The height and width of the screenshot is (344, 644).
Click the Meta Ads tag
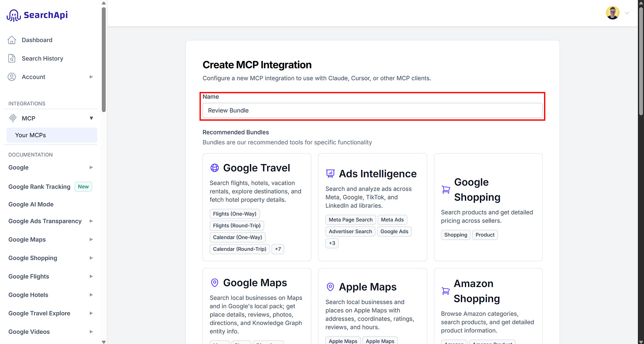392,220
